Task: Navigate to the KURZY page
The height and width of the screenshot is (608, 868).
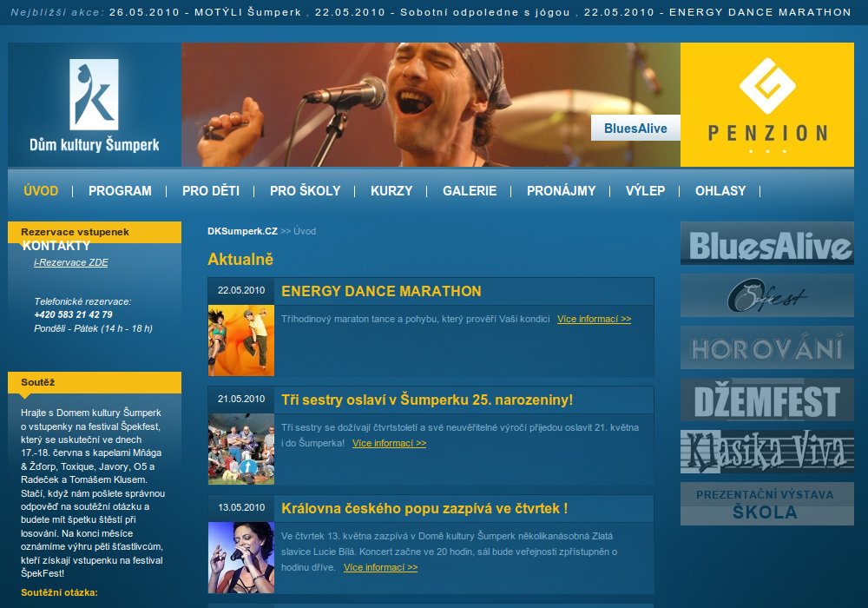Action: pyautogui.click(x=391, y=191)
